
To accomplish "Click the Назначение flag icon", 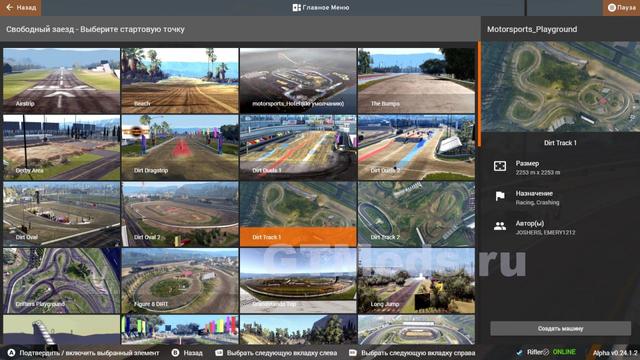I will (500, 196).
